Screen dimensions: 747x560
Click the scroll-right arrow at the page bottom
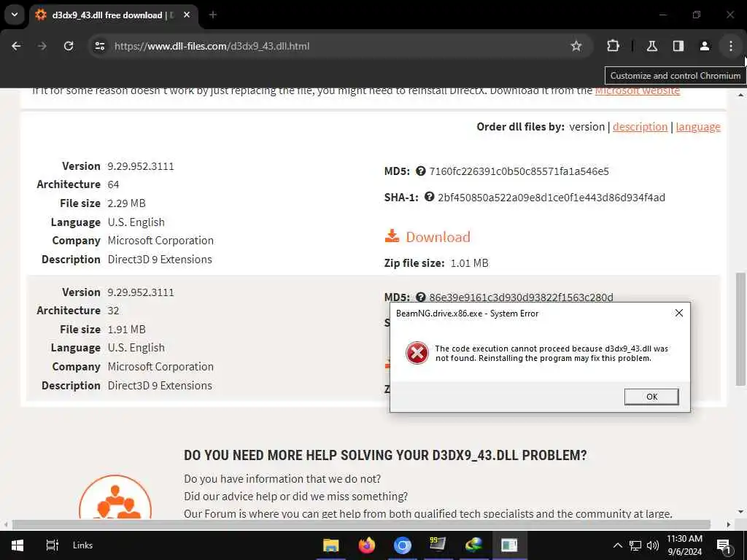click(729, 524)
